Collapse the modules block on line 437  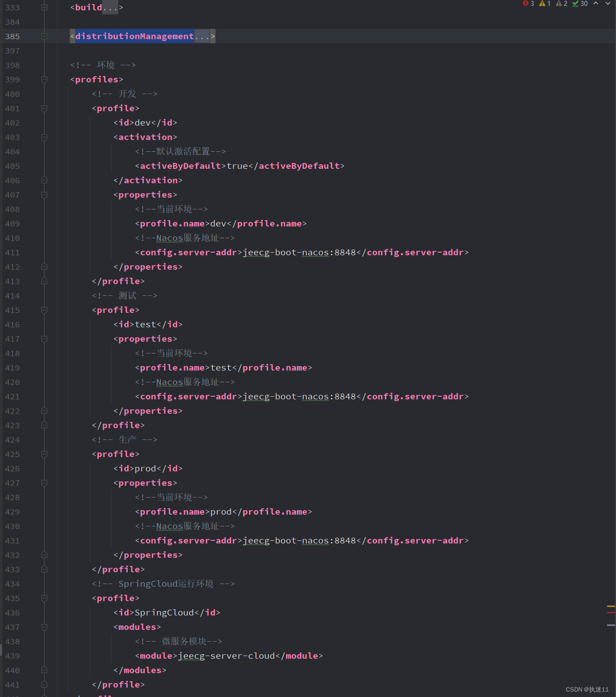tap(44, 627)
